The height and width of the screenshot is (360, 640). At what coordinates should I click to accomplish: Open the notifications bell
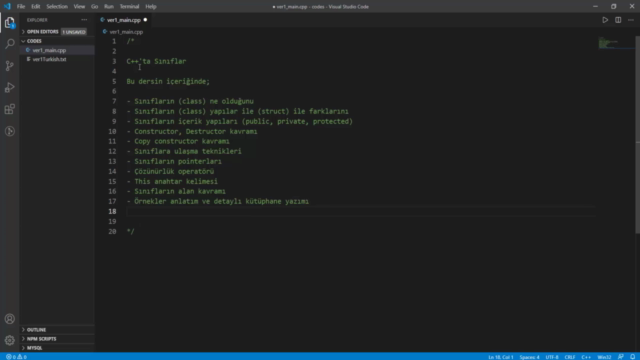tap(633, 357)
